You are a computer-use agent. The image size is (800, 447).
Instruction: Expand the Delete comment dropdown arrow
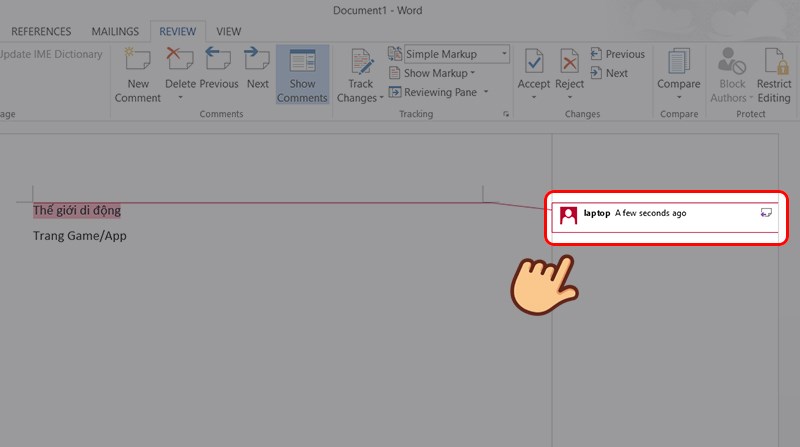[x=180, y=97]
